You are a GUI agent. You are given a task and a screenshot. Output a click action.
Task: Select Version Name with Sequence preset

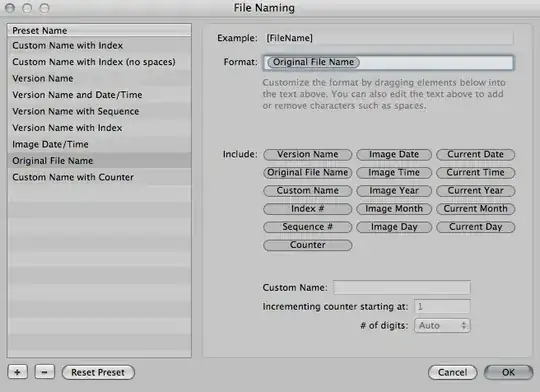[x=99, y=111]
